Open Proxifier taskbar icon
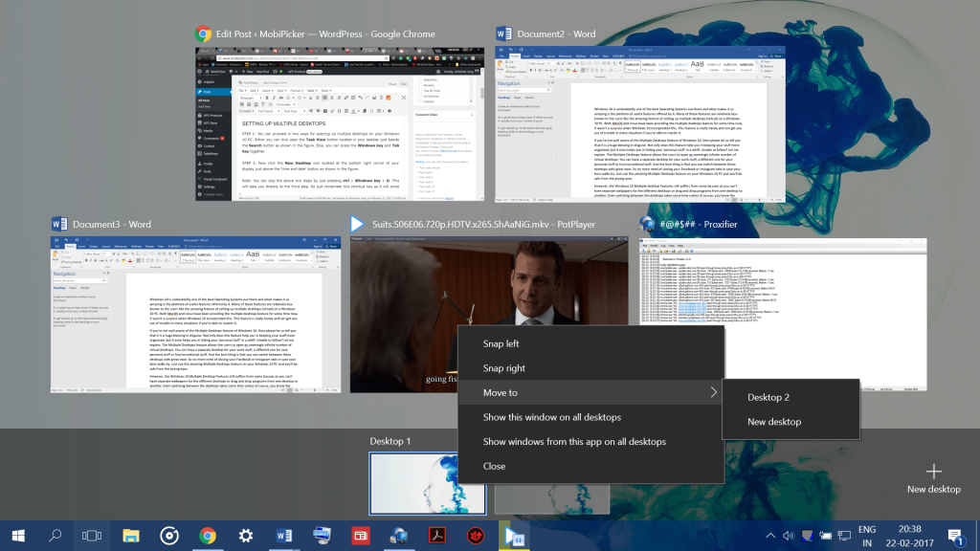Screen dimensions: 980x551 [399, 536]
